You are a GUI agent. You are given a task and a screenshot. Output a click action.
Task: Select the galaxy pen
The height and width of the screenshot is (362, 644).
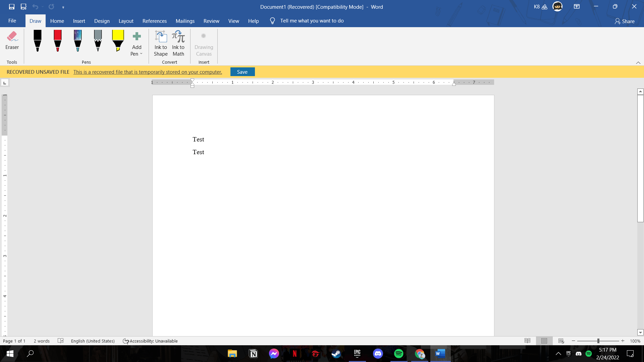point(78,41)
